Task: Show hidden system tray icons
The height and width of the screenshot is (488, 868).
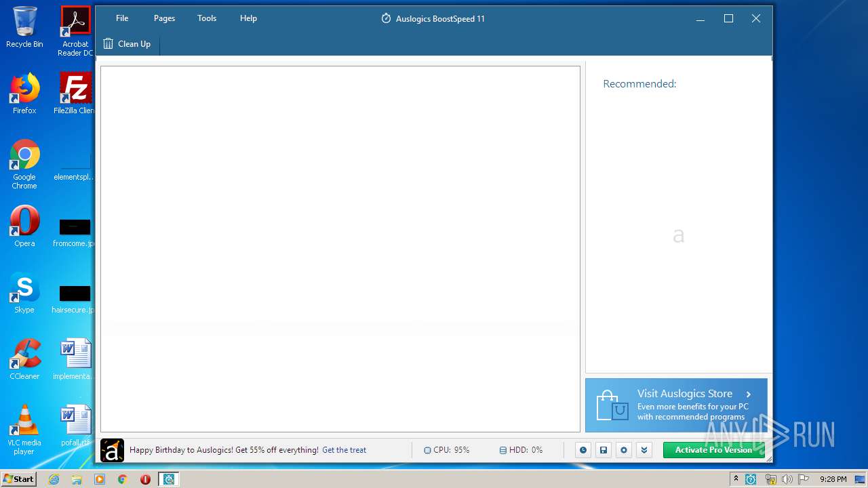Action: (736, 479)
